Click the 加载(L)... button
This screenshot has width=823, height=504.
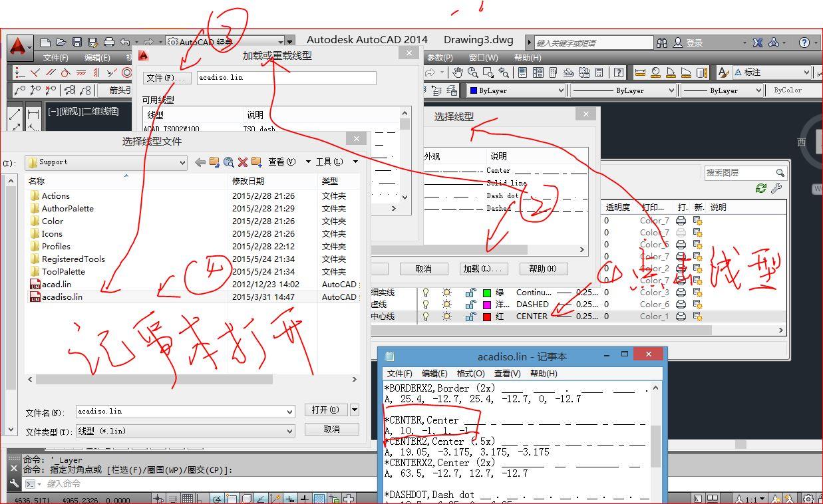[485, 269]
